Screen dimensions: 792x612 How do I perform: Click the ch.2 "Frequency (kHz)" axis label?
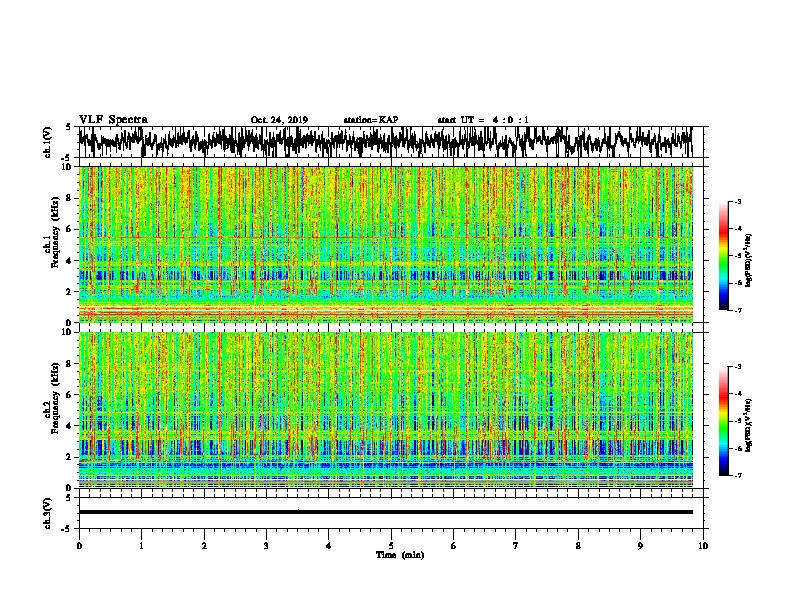(x=55, y=398)
